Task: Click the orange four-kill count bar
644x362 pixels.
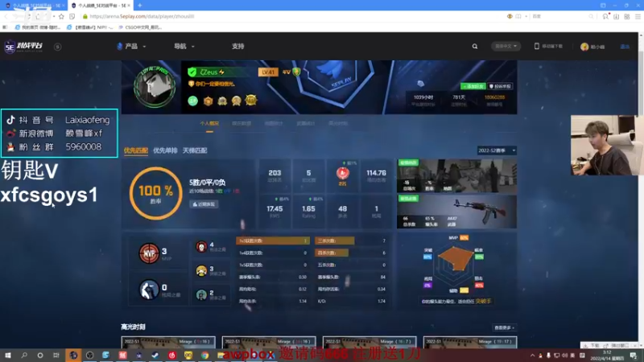Action: (332, 253)
